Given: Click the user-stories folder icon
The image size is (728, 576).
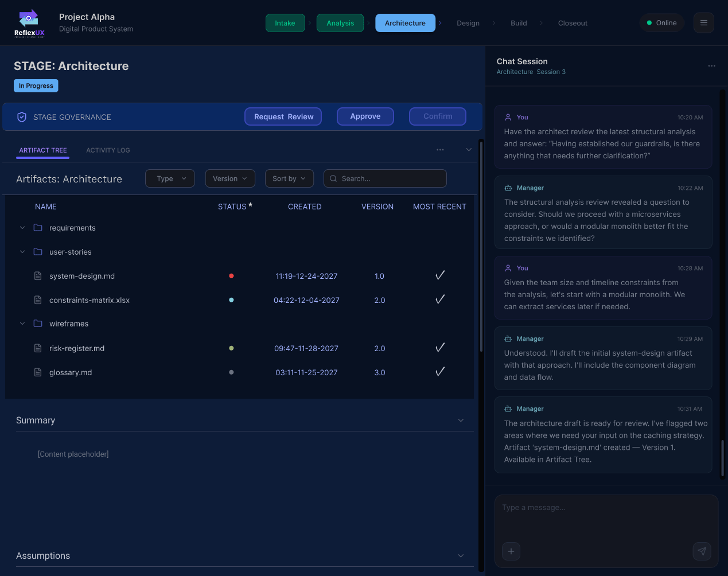Looking at the screenshot, I should 38,252.
